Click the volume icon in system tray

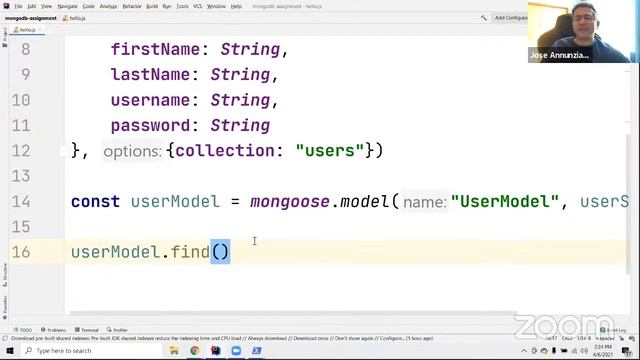584,351
